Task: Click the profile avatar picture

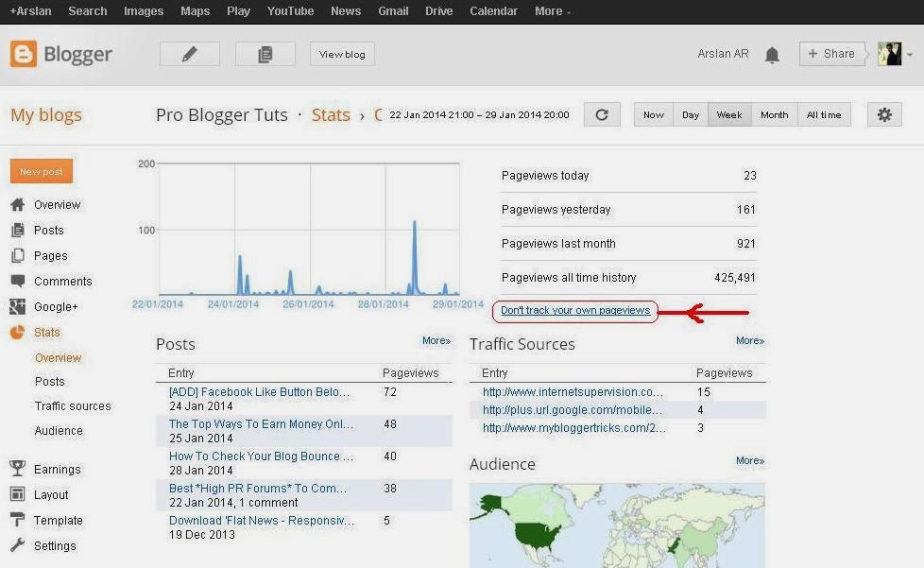Action: coord(889,54)
